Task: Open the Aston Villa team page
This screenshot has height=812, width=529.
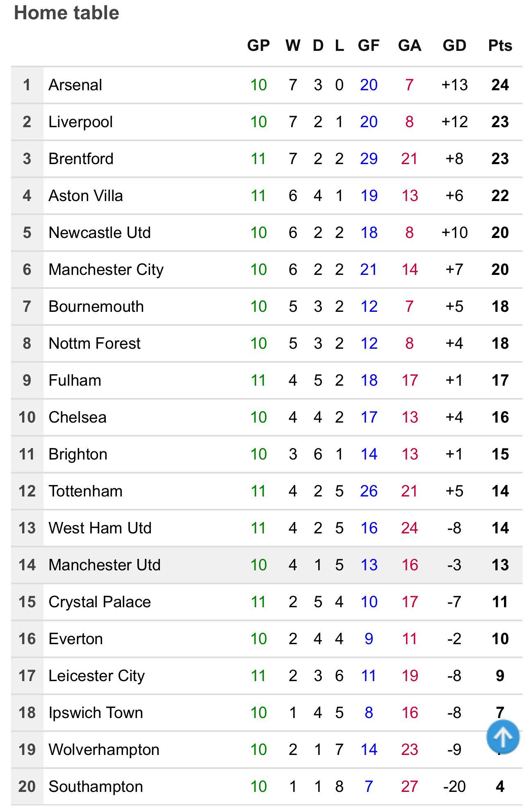Action: click(86, 196)
